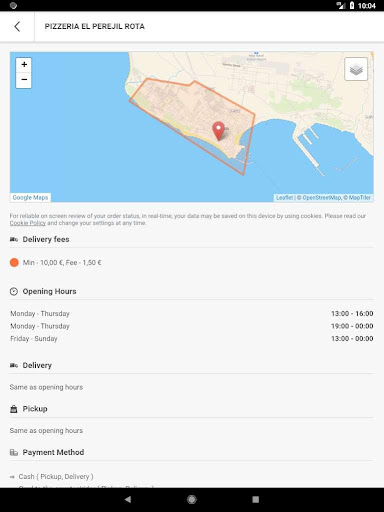Select the Cash payment method entry
The image size is (384, 512).
(56, 477)
